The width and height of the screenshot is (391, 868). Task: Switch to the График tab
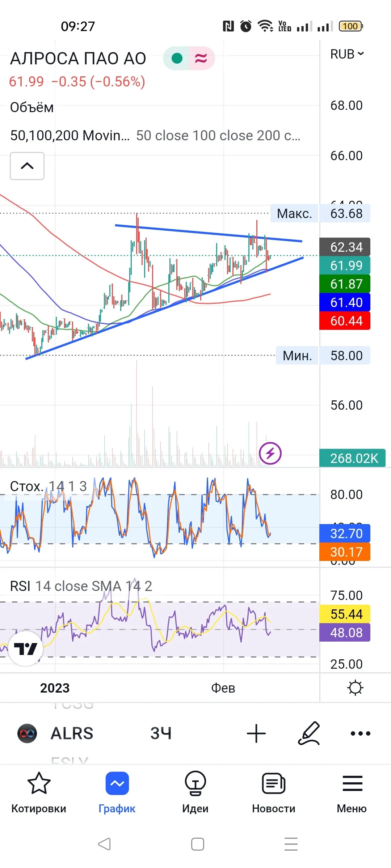click(x=117, y=793)
